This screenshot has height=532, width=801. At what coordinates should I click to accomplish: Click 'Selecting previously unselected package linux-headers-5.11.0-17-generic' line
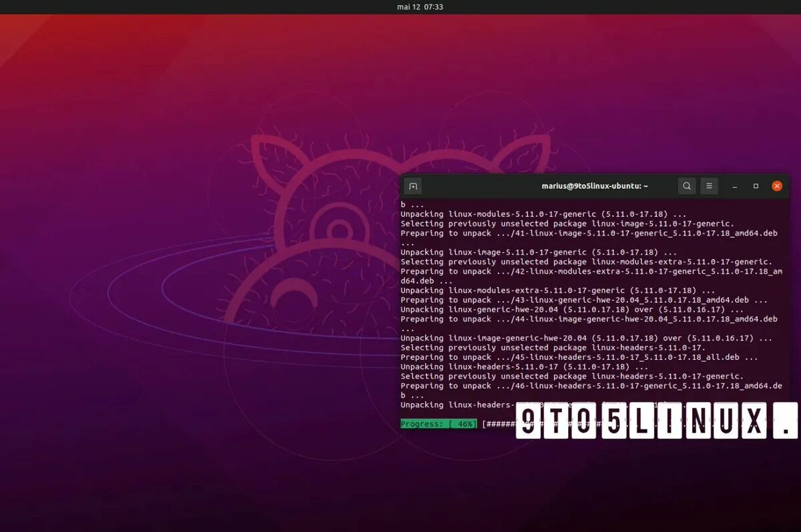coord(572,376)
